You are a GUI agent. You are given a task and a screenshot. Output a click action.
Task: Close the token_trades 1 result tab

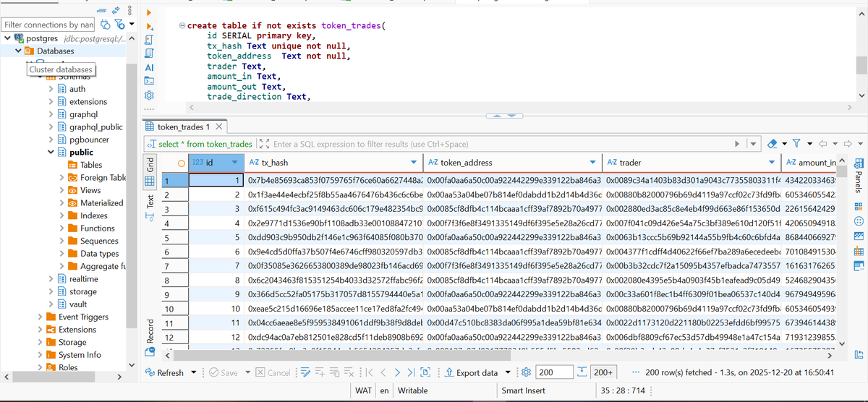click(x=220, y=127)
